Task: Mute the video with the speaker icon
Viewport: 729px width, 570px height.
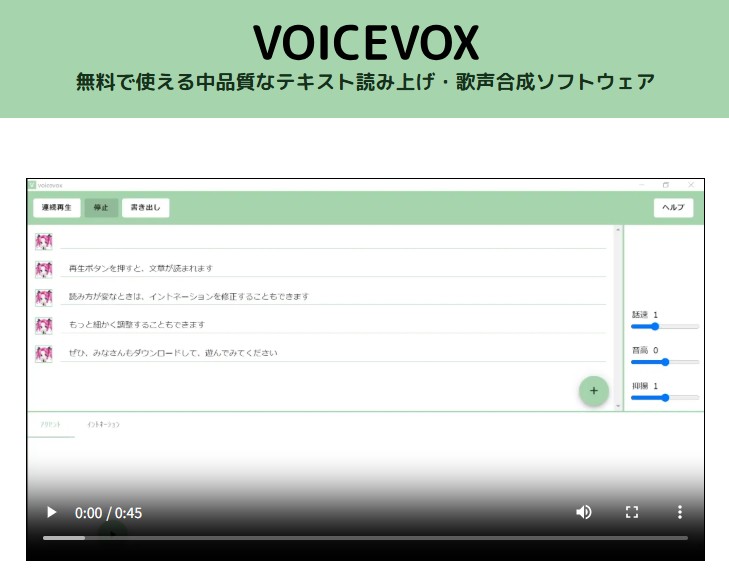Action: 583,512
